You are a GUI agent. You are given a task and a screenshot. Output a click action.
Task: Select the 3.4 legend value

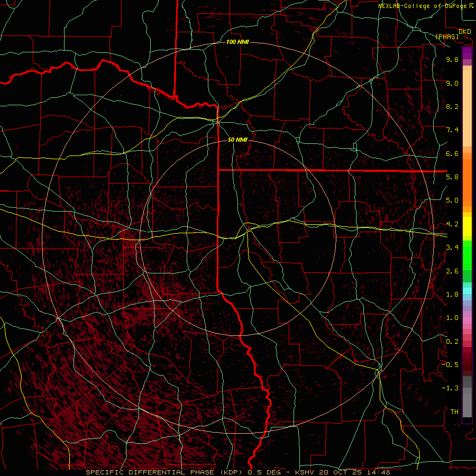coord(452,248)
